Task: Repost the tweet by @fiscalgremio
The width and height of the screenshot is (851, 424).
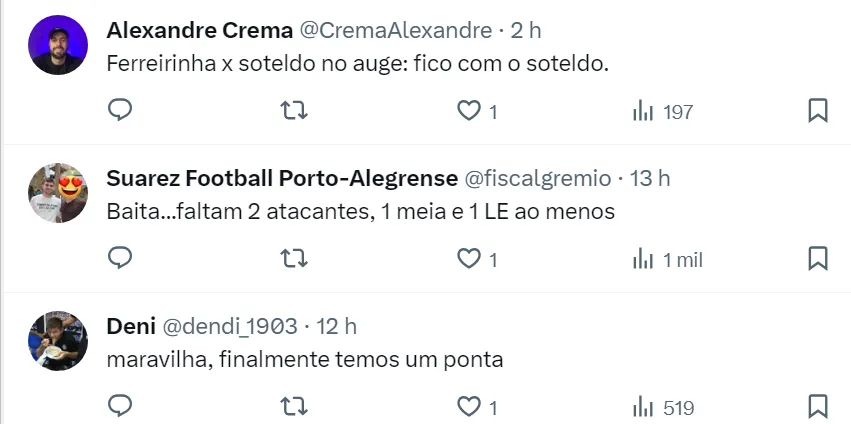Action: 294,259
